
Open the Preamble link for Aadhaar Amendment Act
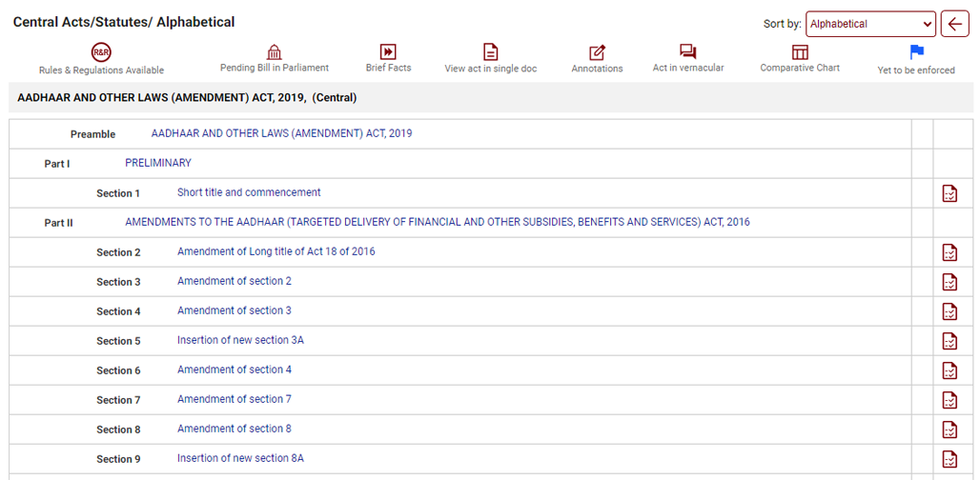(x=281, y=133)
